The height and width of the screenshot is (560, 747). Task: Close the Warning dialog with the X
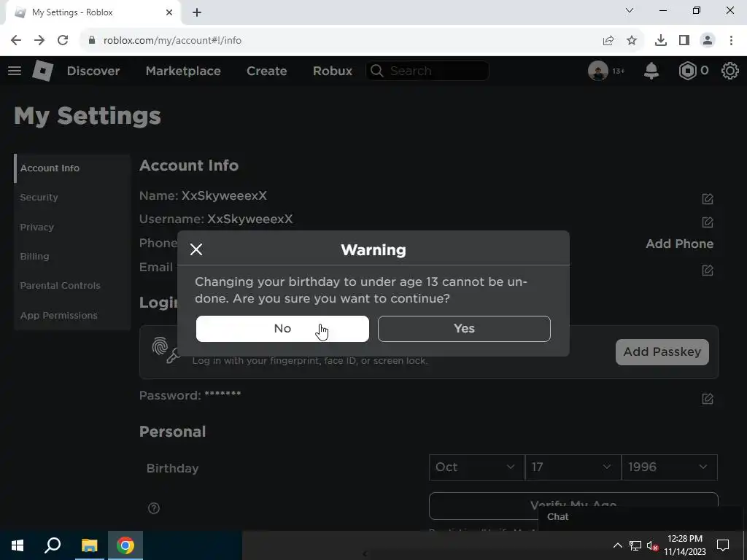(x=196, y=249)
